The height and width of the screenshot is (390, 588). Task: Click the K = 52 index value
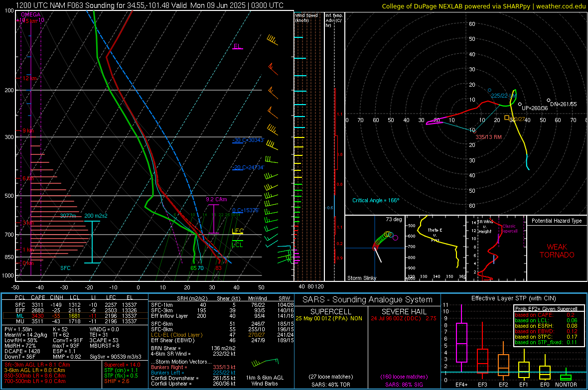(x=60, y=329)
